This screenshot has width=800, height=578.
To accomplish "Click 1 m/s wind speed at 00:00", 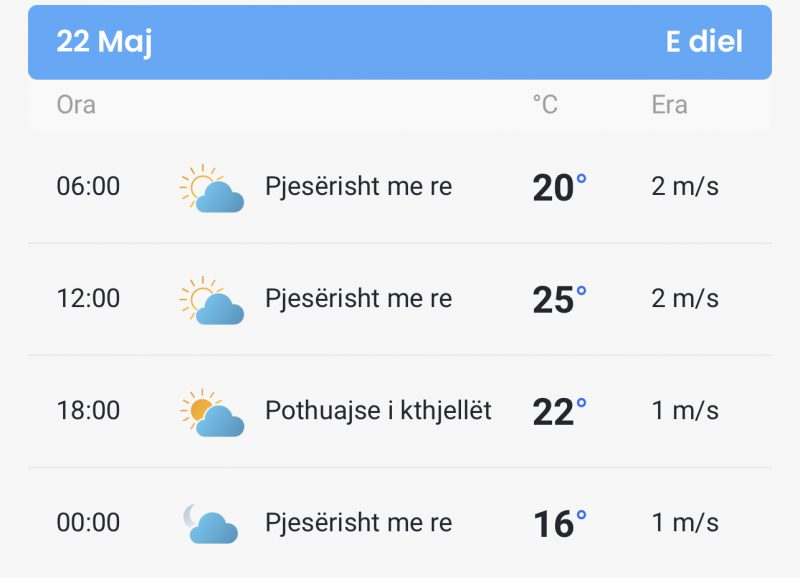I will pyautogui.click(x=685, y=522).
